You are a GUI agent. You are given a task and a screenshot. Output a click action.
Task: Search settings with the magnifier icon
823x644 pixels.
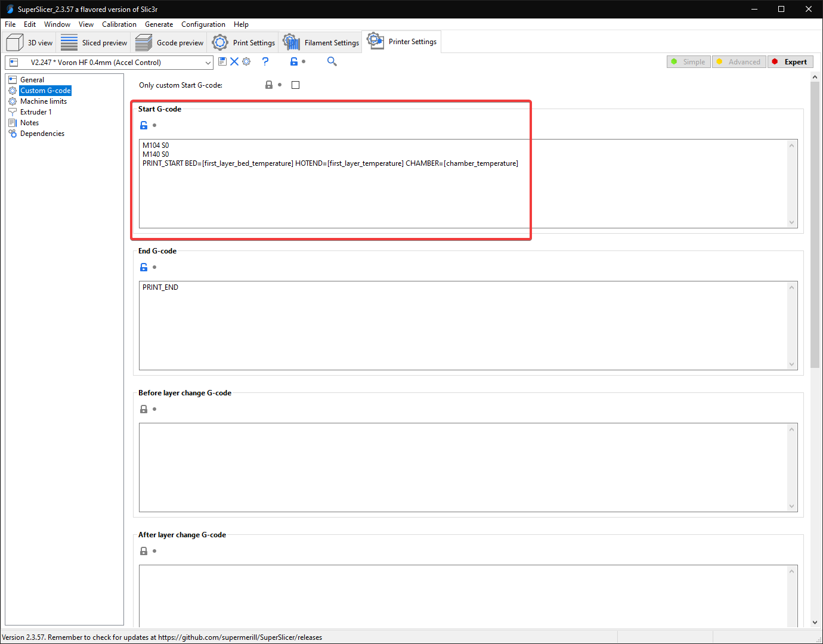332,61
